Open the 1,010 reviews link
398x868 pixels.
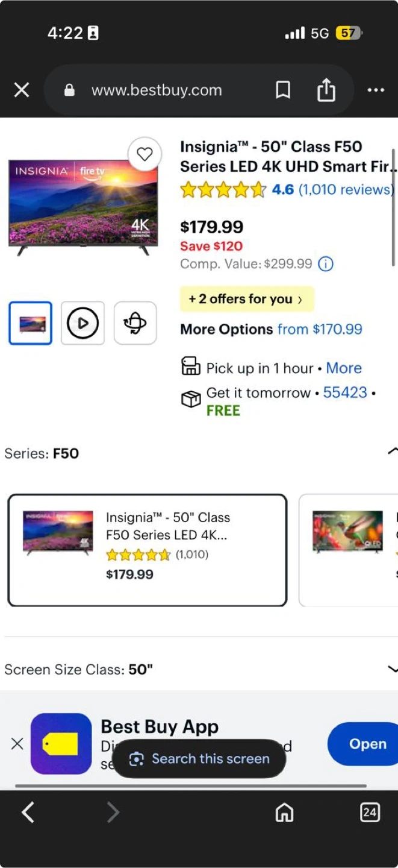pos(346,189)
